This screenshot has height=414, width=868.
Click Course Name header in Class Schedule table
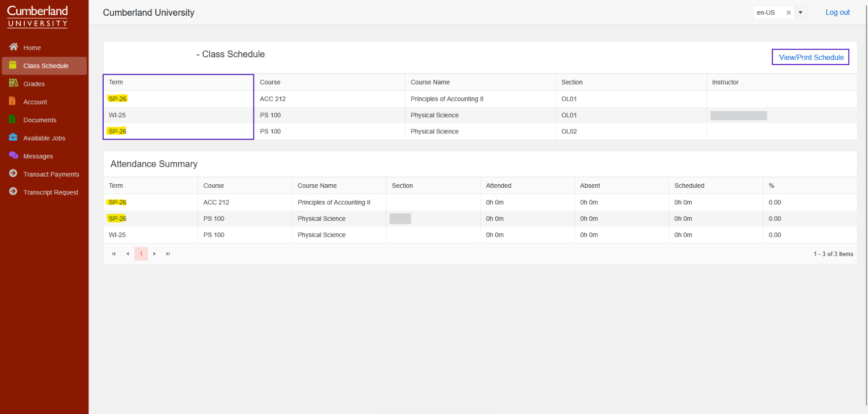[x=430, y=82]
